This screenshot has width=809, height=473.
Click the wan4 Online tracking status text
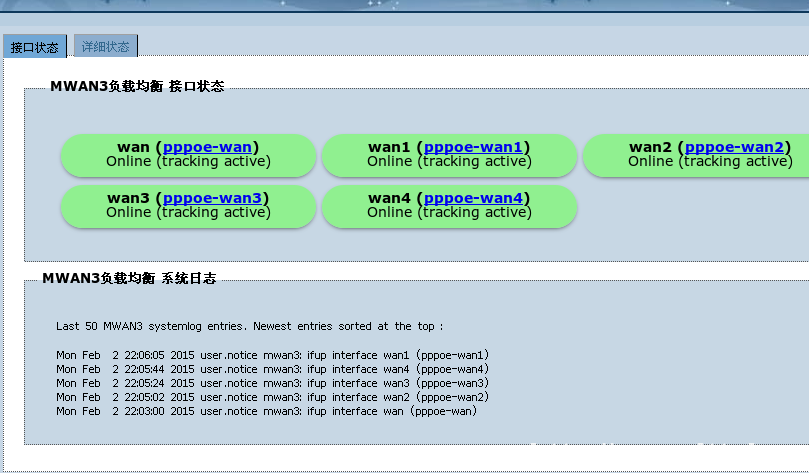pyautogui.click(x=449, y=213)
